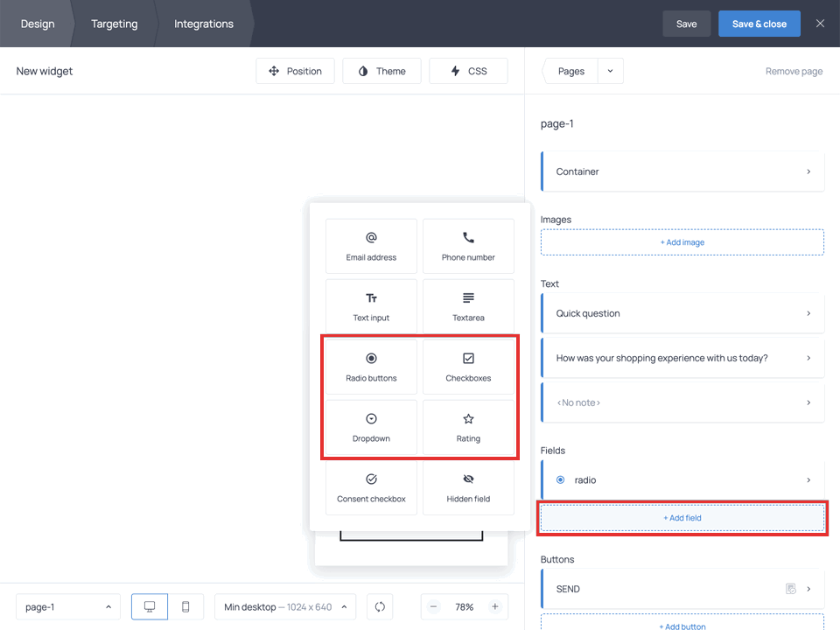This screenshot has height=630, width=840.
Task: Add an Email address field
Action: coord(371,246)
